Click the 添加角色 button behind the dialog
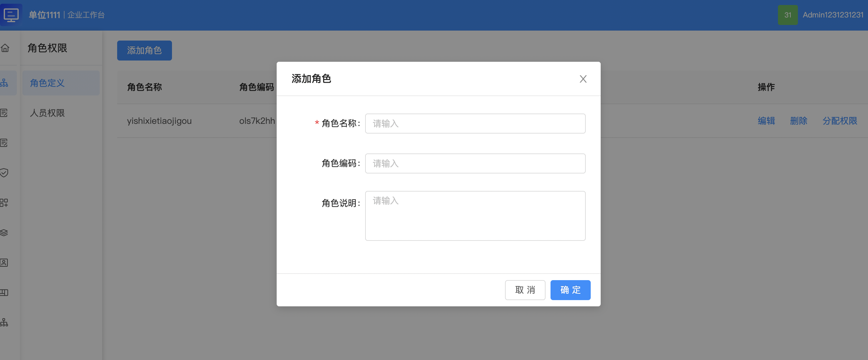This screenshot has height=360, width=868. pyautogui.click(x=144, y=50)
